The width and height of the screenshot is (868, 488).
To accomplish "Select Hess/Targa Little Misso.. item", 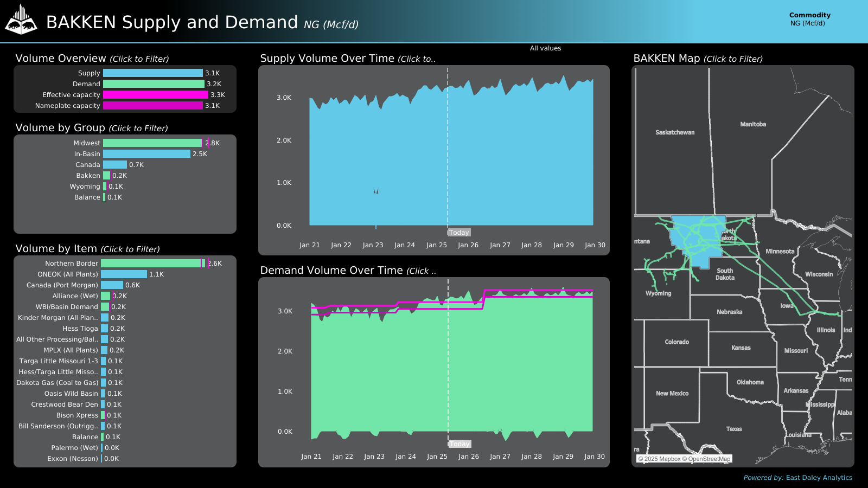I will coord(59,372).
